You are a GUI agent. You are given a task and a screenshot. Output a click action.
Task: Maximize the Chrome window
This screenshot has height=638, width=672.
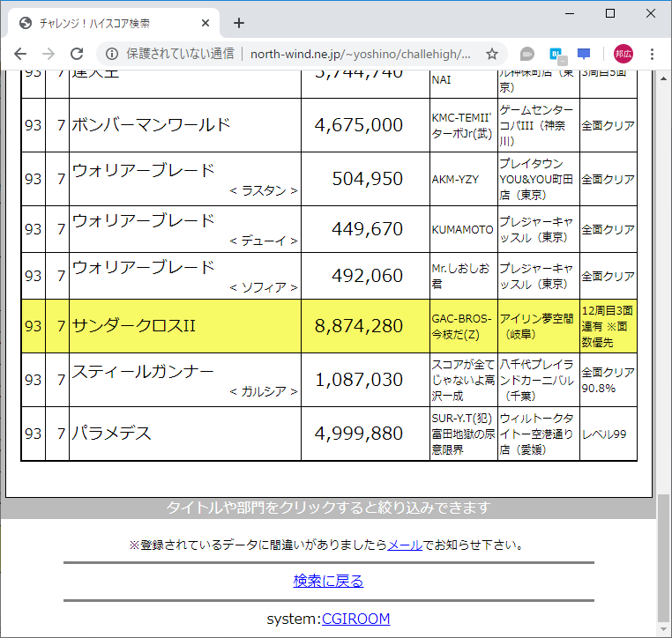coord(610,14)
